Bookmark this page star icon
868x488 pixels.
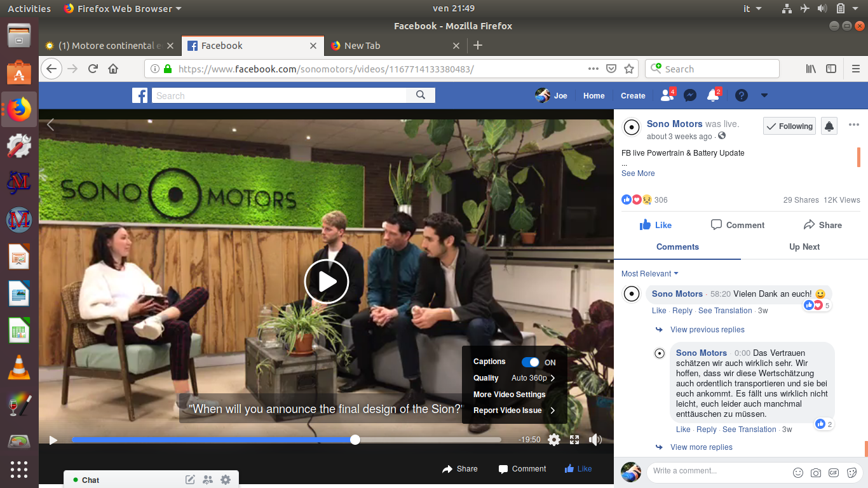coord(629,69)
